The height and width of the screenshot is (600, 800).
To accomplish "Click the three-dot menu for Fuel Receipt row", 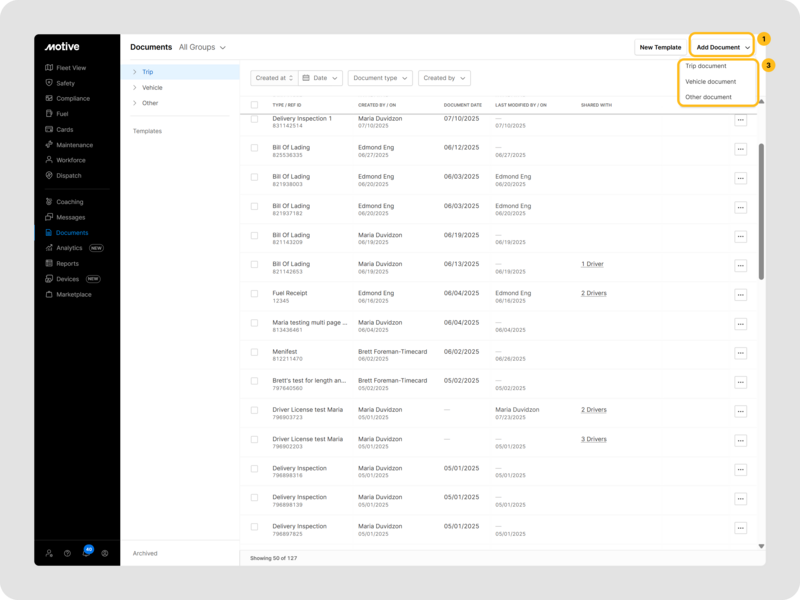I will [x=740, y=296].
